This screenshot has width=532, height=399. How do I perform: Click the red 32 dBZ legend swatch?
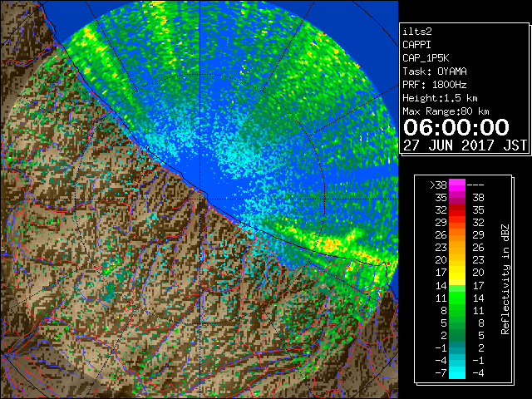tap(457, 210)
